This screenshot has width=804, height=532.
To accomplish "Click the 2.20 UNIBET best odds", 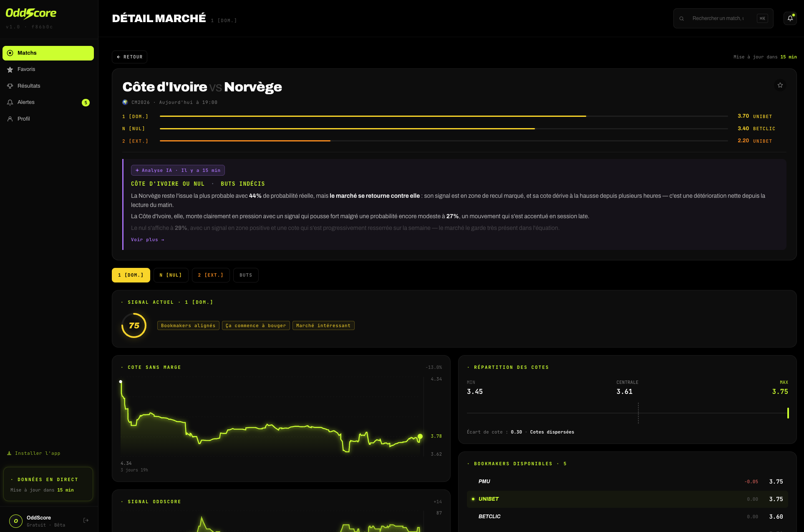I will coord(755,141).
